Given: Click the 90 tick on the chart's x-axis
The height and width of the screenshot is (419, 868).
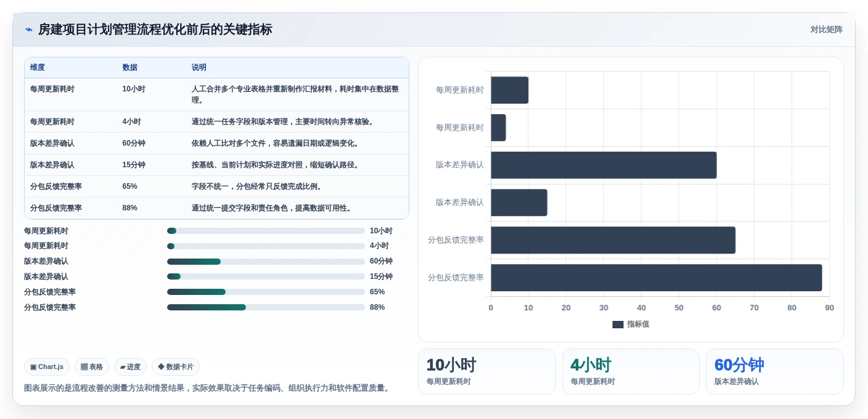Looking at the screenshot, I should [x=829, y=308].
